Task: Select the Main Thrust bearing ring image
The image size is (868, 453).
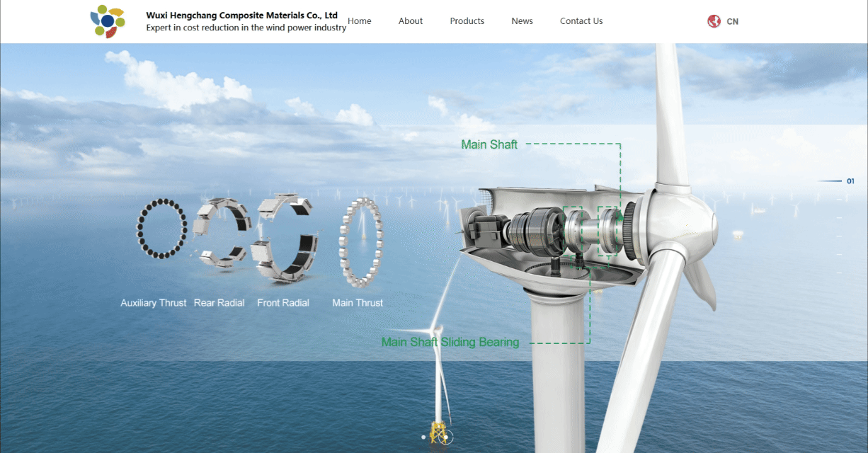Action: pos(360,241)
